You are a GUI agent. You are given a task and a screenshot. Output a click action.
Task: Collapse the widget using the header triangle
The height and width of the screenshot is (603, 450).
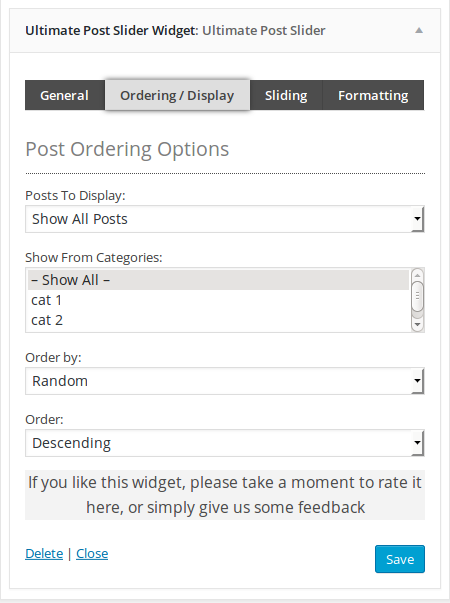click(419, 30)
